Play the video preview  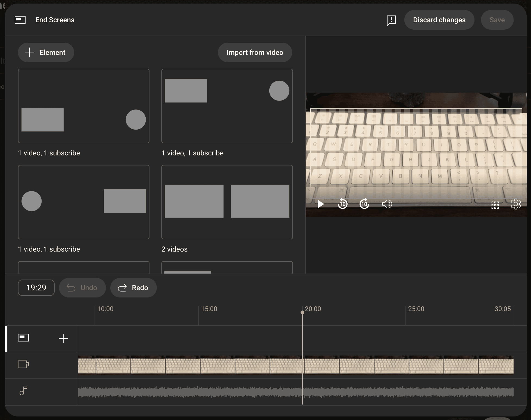pos(321,204)
